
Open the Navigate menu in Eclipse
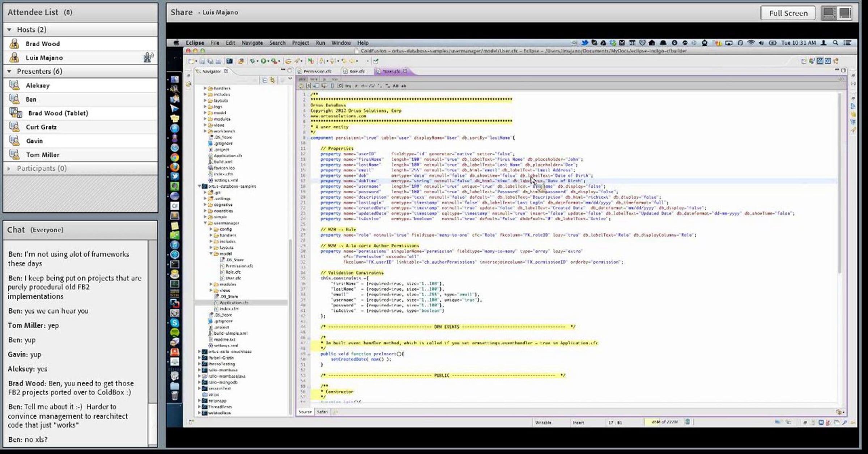[252, 43]
